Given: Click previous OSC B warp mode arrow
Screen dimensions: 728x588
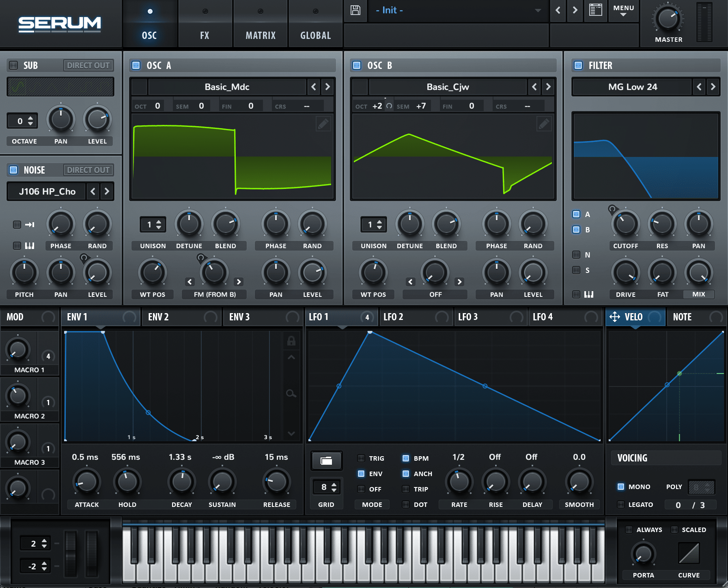Looking at the screenshot, I should (x=410, y=281).
